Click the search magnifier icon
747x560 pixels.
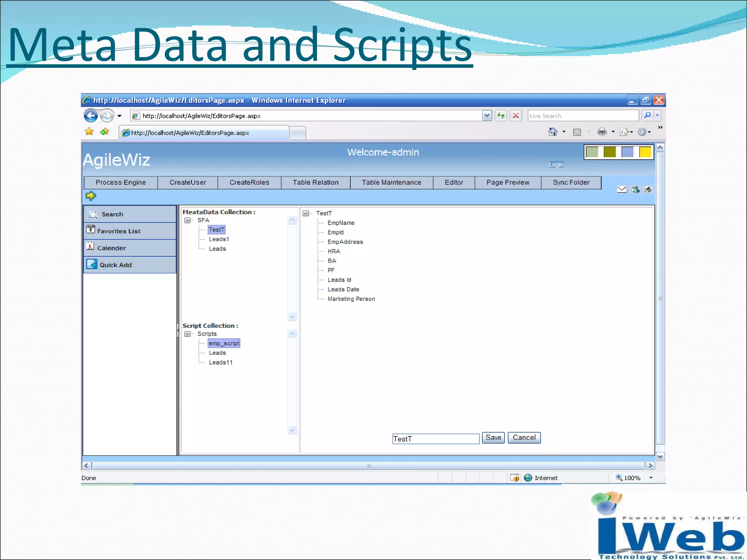pos(647,116)
